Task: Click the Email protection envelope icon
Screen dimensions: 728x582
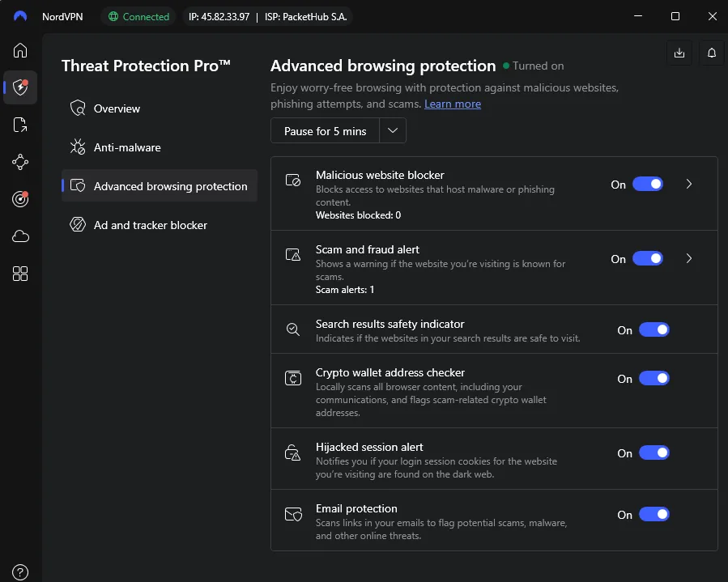Action: click(293, 514)
